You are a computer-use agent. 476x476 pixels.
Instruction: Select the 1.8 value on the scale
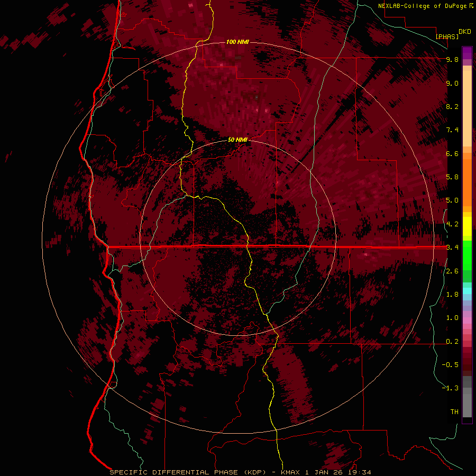click(x=452, y=295)
